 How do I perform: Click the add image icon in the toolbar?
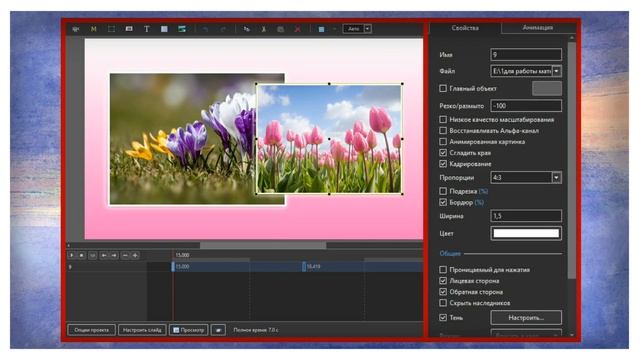tap(76, 29)
